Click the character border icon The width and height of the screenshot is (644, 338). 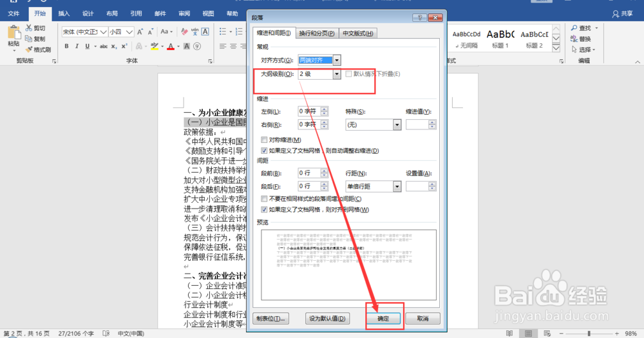[x=205, y=32]
